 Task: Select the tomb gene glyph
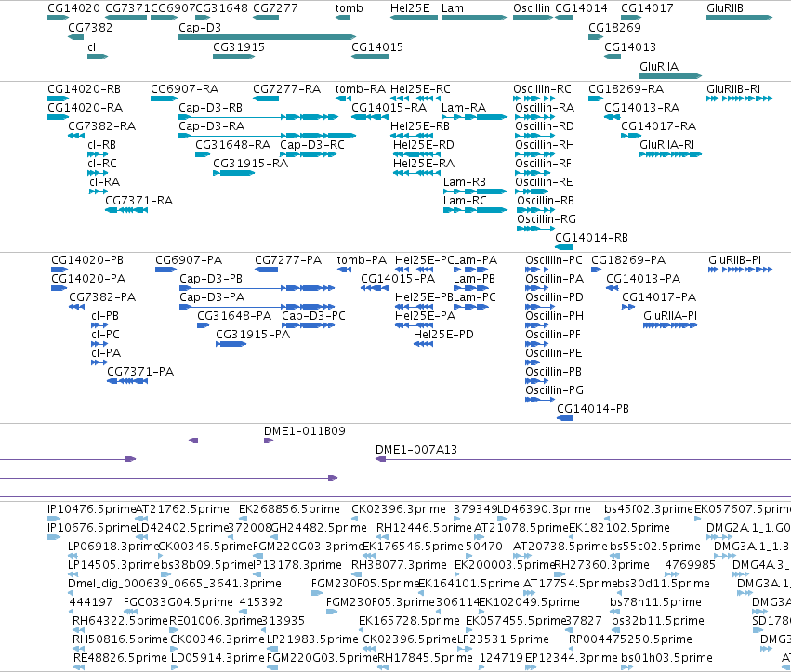343,18
